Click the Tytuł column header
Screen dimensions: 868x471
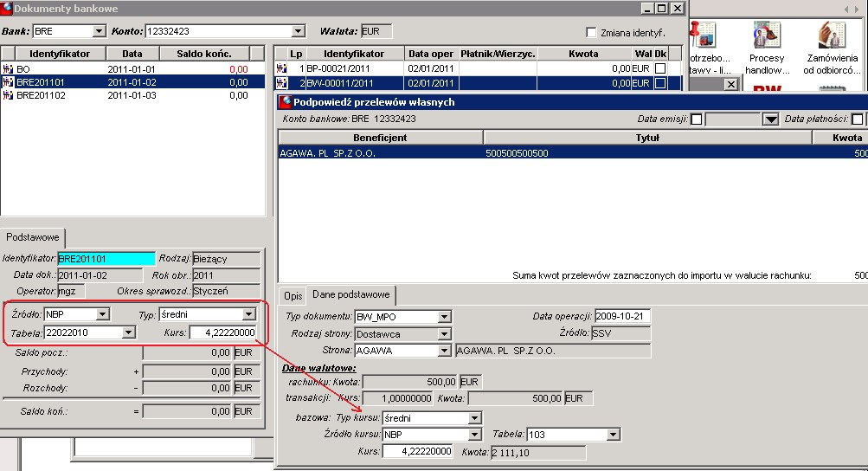tap(647, 138)
